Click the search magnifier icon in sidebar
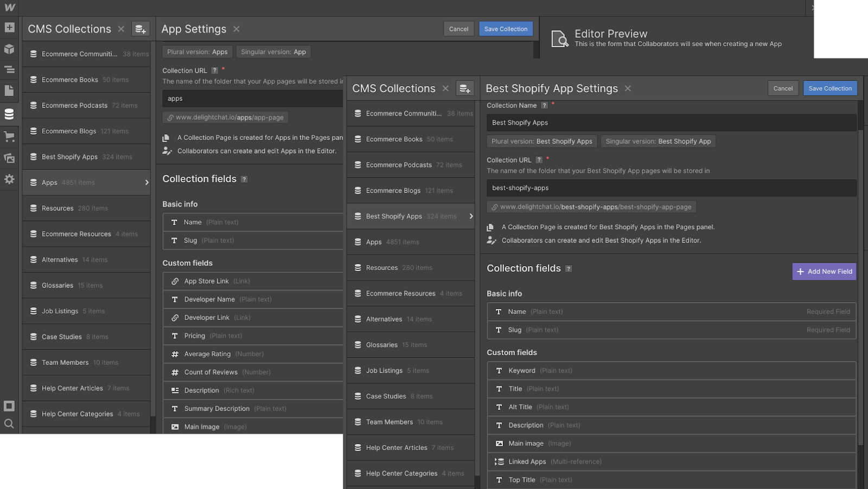 click(x=9, y=424)
